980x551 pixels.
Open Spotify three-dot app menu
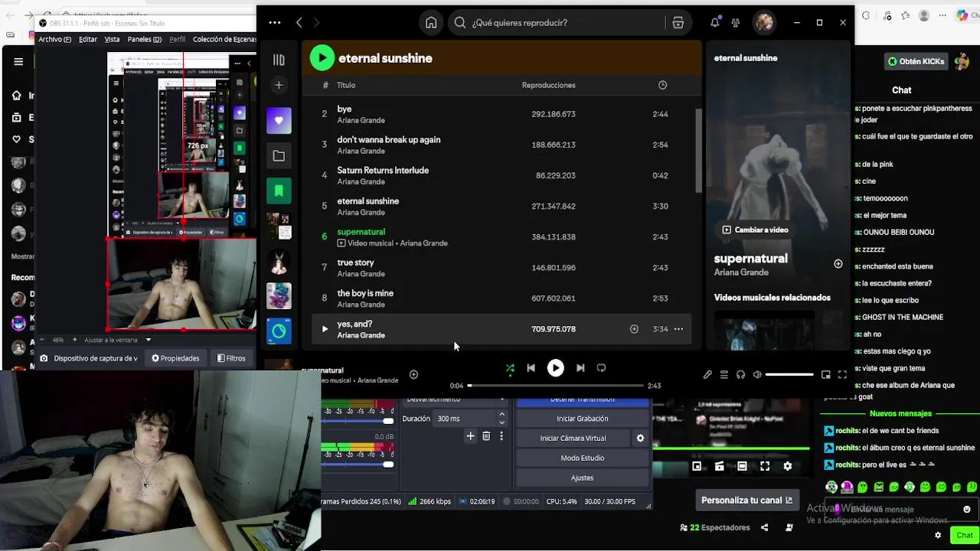(x=275, y=23)
